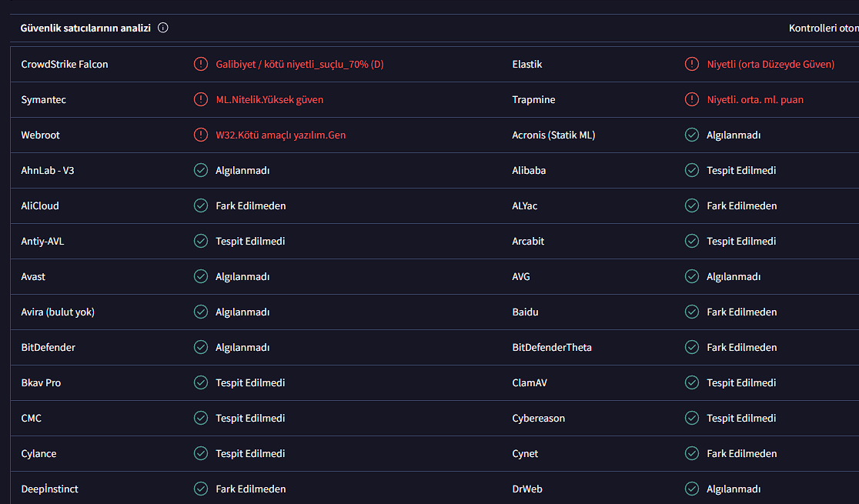Click the red alert icon for CrowdStrike Falcon
Image resolution: width=859 pixels, height=504 pixels.
201,64
